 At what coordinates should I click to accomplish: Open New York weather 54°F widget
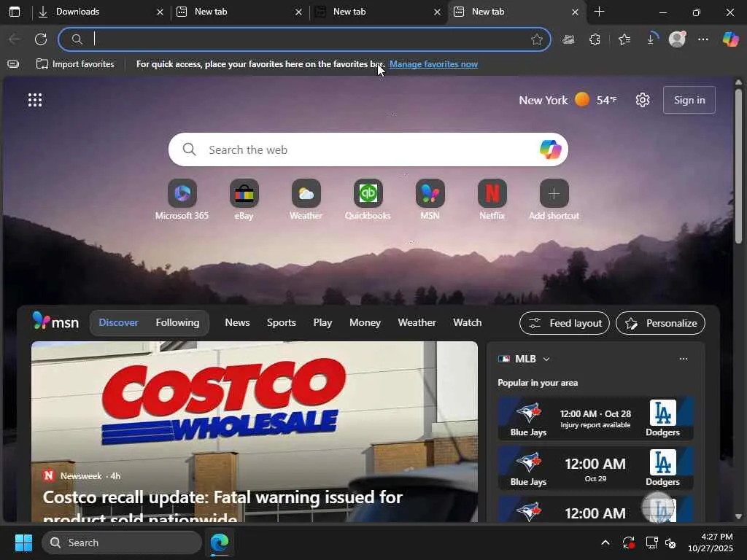coord(568,100)
